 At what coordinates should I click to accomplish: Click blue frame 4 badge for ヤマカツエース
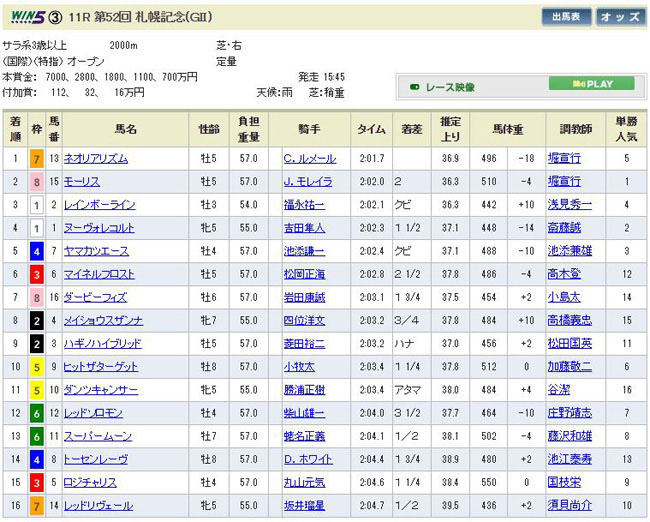35,251
